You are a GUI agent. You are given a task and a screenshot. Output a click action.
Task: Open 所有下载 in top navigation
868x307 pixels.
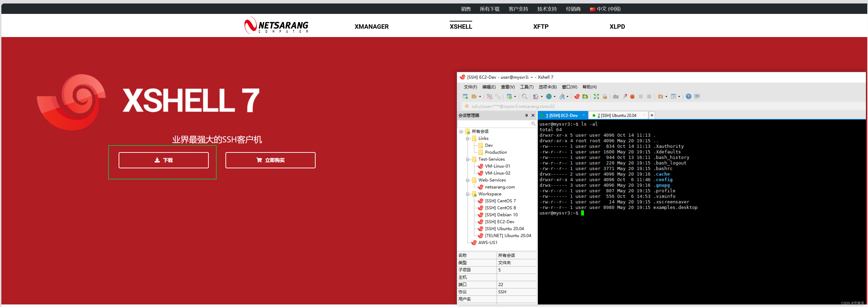tap(489, 9)
